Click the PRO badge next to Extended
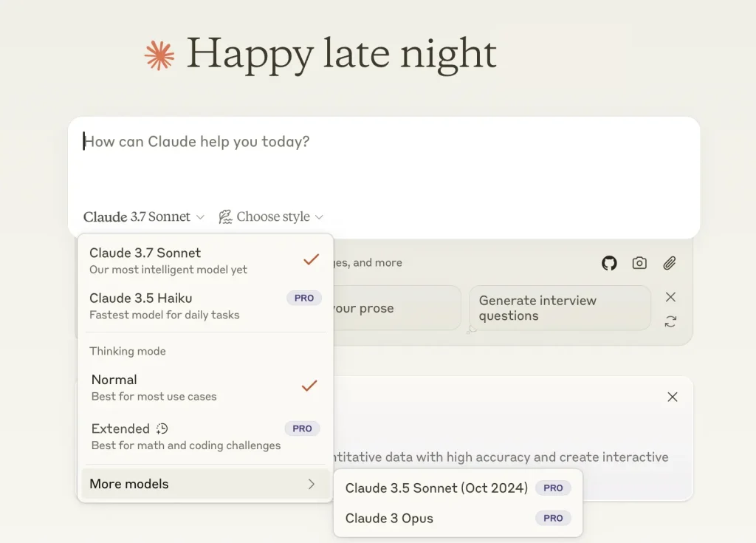This screenshot has height=543, width=756. (x=302, y=428)
